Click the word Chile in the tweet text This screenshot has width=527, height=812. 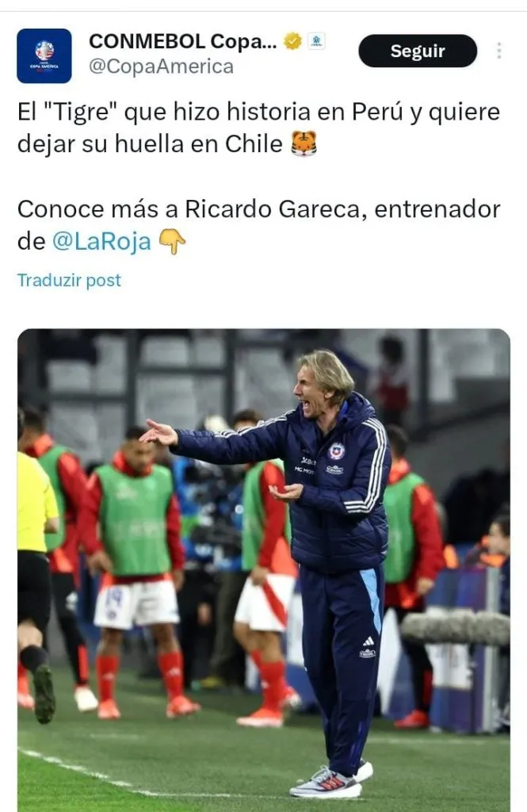[x=254, y=144]
